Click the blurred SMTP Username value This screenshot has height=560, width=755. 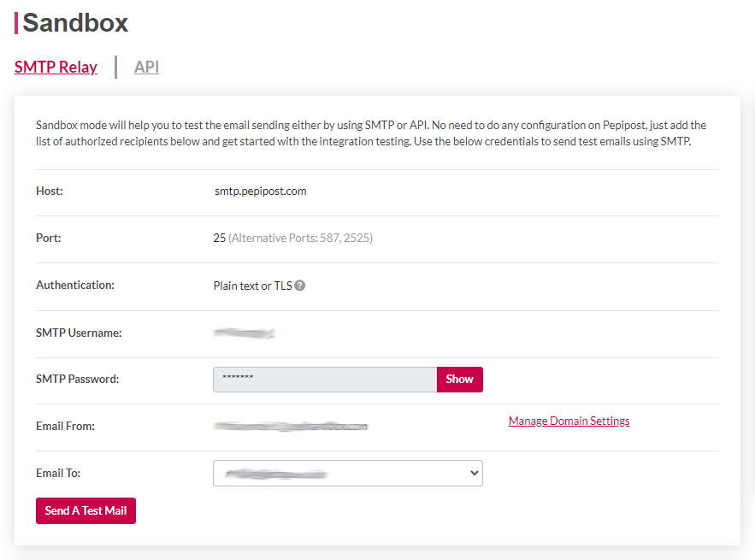tap(245, 333)
